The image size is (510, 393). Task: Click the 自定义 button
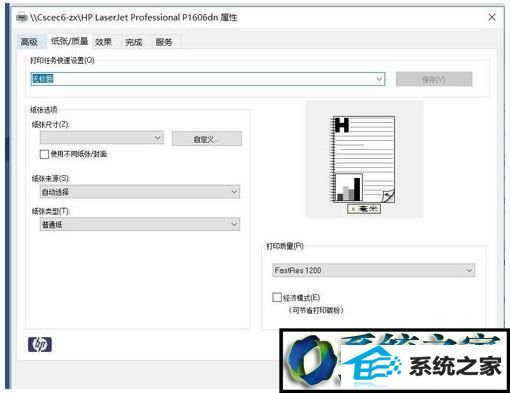(x=207, y=139)
